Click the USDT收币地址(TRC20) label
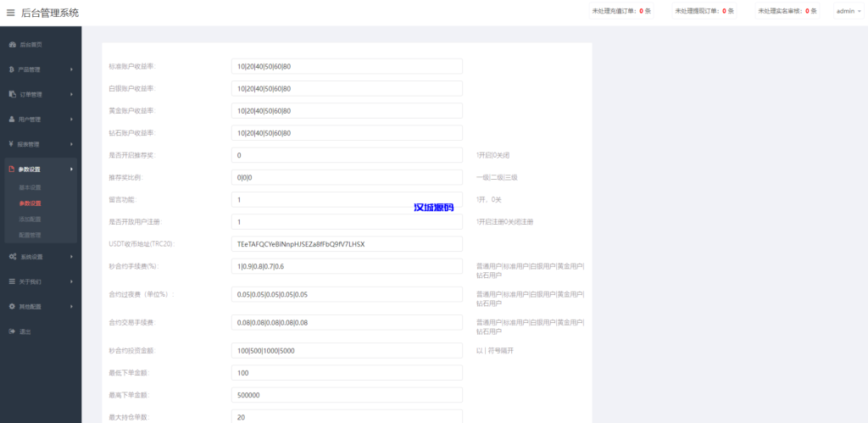This screenshot has width=868, height=423. (142, 243)
